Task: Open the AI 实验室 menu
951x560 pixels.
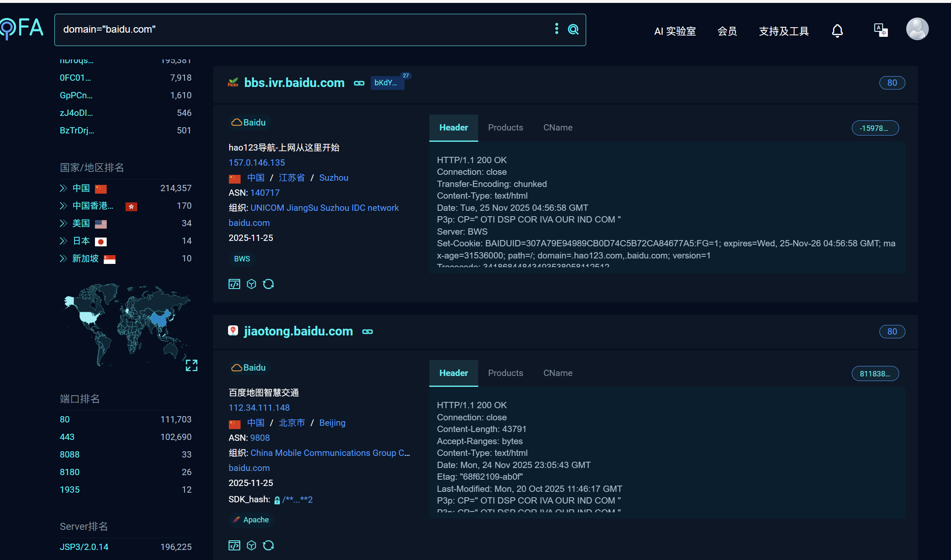Action: (675, 31)
